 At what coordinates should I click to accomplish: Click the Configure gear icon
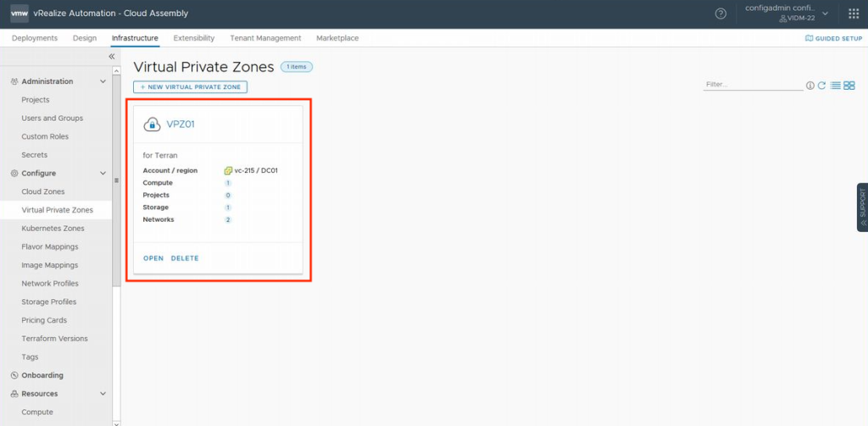pos(14,173)
